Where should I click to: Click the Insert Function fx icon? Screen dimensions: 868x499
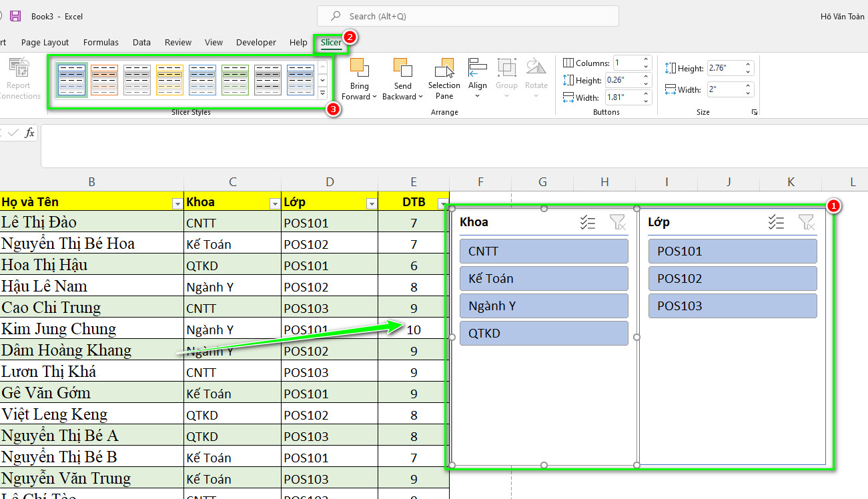tap(29, 133)
